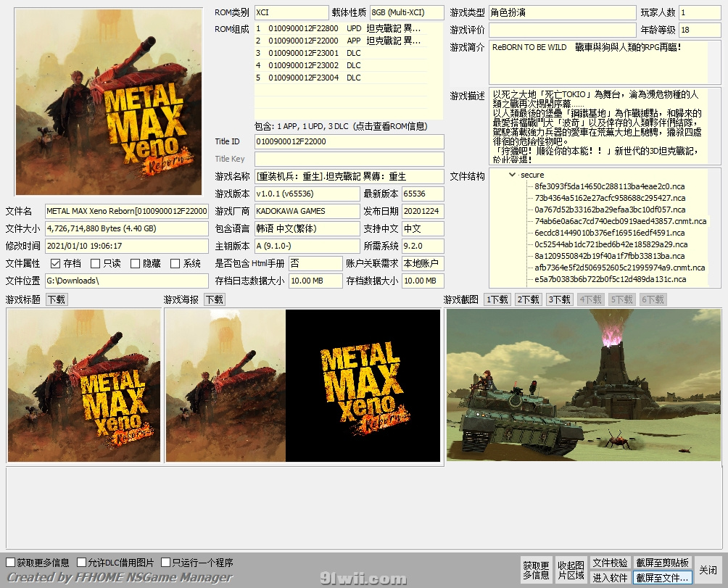Click the Metal Max Xeno cover image
This screenshot has height=588, width=728.
pyautogui.click(x=109, y=102)
